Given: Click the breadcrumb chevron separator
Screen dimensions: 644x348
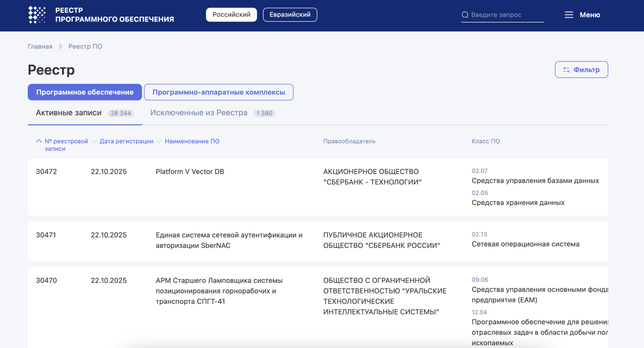Looking at the screenshot, I should pyautogui.click(x=61, y=46).
